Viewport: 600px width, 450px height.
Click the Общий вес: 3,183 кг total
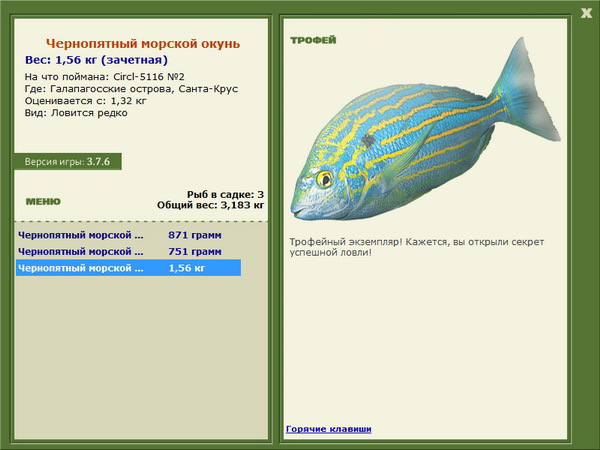coord(210,205)
